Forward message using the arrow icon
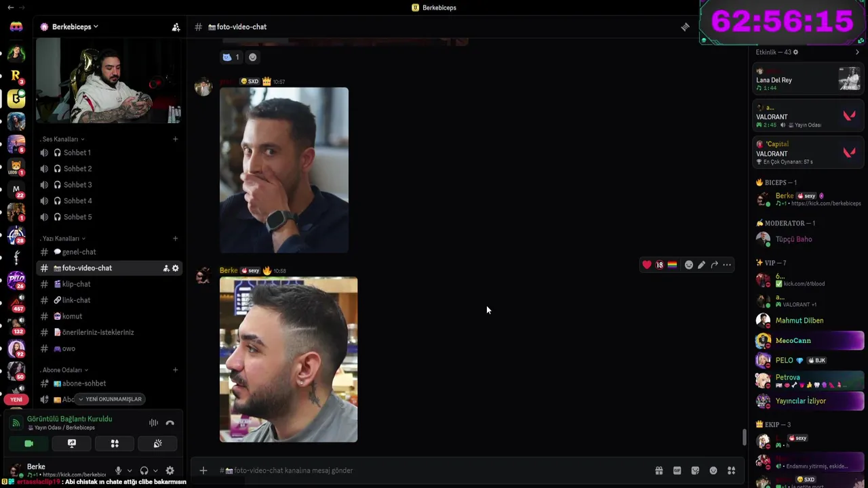The height and width of the screenshot is (488, 868). (714, 265)
